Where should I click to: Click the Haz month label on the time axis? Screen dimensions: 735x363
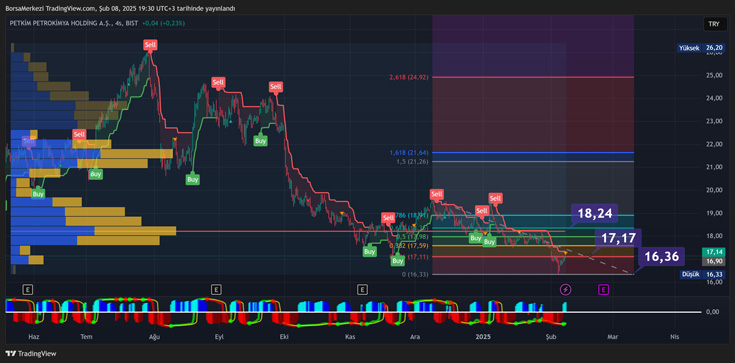pos(33,337)
